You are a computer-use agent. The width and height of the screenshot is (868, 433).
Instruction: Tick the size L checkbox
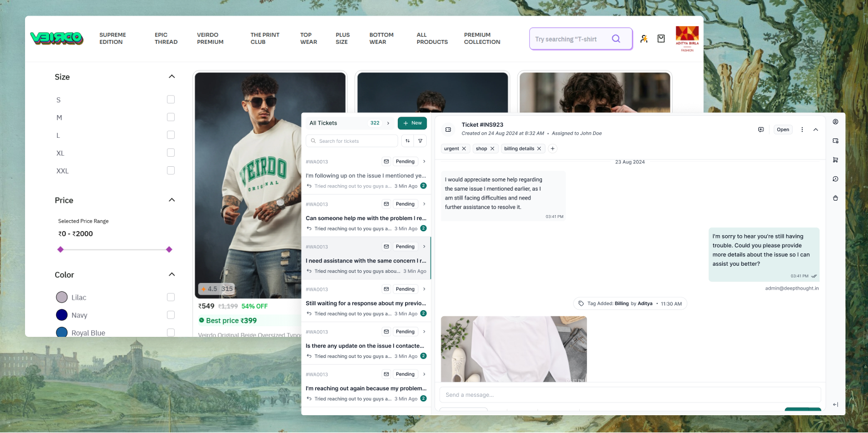(x=171, y=135)
